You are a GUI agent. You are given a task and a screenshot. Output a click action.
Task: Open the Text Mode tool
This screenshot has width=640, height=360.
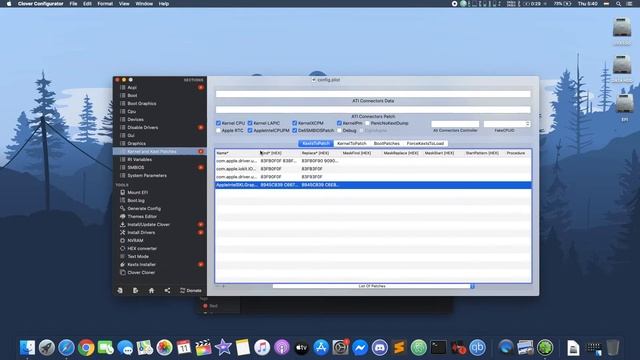point(138,256)
